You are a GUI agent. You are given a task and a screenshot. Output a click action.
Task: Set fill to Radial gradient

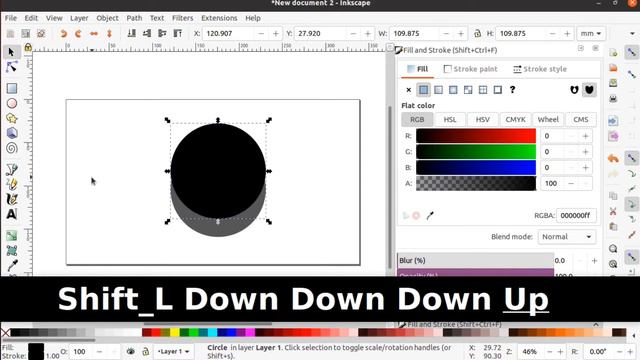pos(453,90)
